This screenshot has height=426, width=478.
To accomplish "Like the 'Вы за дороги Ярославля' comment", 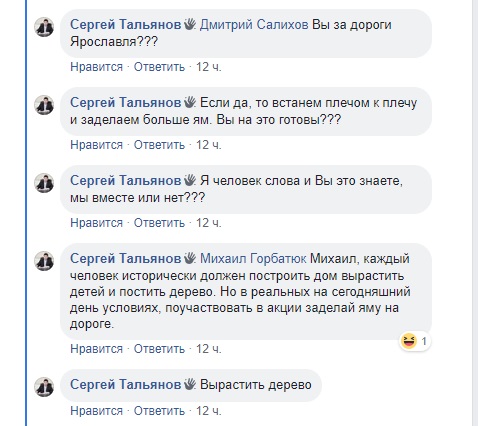I will [x=96, y=67].
